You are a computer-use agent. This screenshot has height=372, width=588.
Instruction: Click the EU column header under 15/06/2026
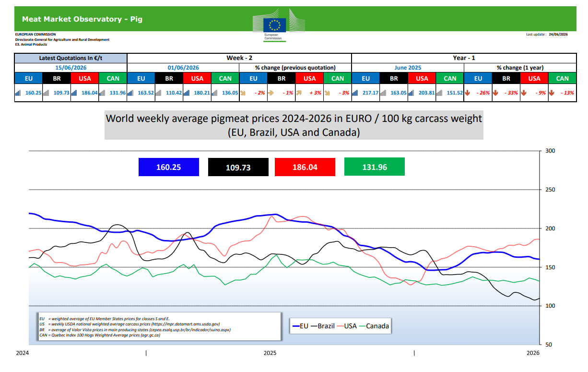(x=28, y=79)
